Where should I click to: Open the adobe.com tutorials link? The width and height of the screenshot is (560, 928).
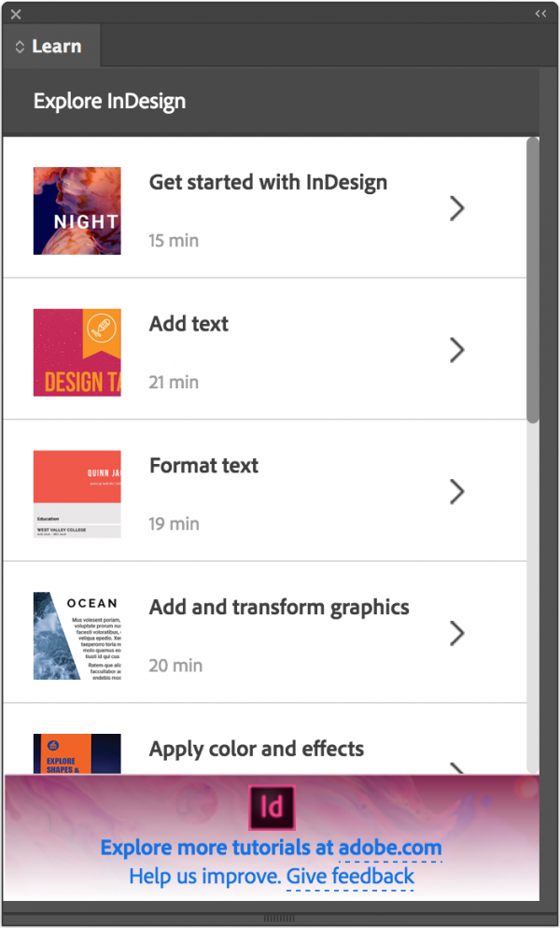pyautogui.click(x=391, y=848)
